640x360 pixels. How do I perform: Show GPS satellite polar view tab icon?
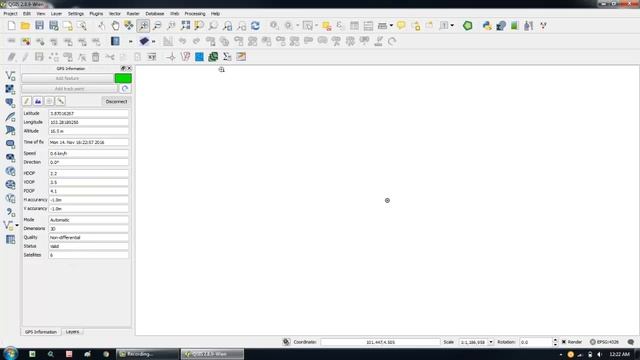pos(49,101)
